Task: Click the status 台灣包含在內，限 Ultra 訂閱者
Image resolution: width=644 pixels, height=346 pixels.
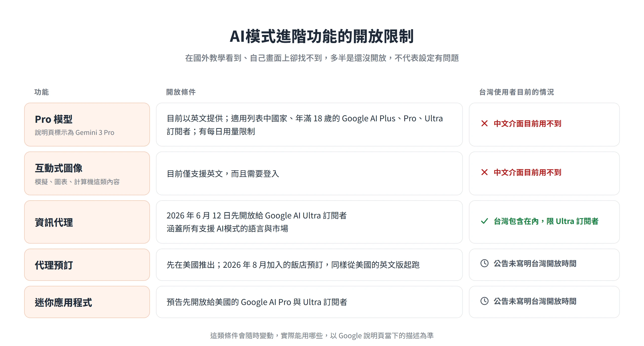Action: coord(546,221)
